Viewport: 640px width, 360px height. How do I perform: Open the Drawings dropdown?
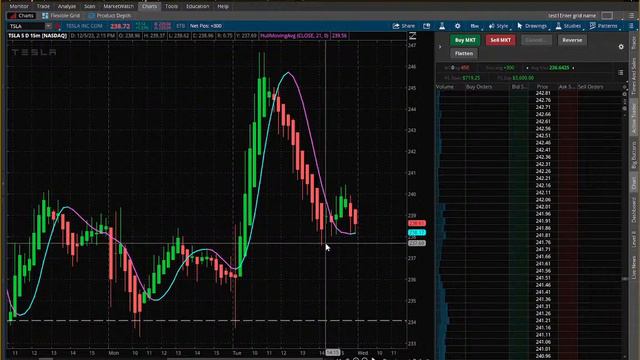click(532, 26)
